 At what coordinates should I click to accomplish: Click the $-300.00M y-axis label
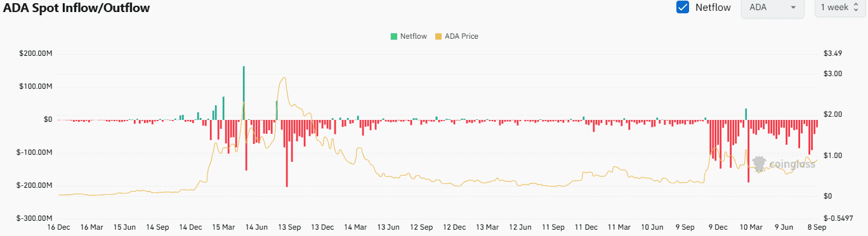pos(34,218)
